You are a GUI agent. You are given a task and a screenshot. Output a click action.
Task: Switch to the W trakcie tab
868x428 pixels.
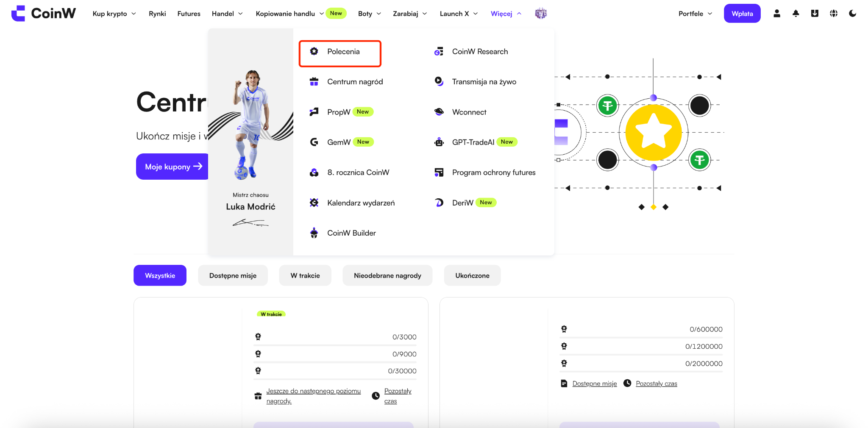(x=305, y=275)
